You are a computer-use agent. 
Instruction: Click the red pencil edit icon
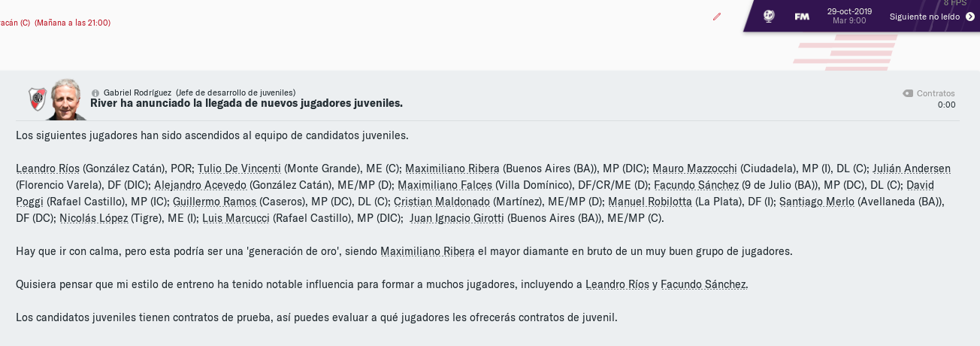pos(717,17)
